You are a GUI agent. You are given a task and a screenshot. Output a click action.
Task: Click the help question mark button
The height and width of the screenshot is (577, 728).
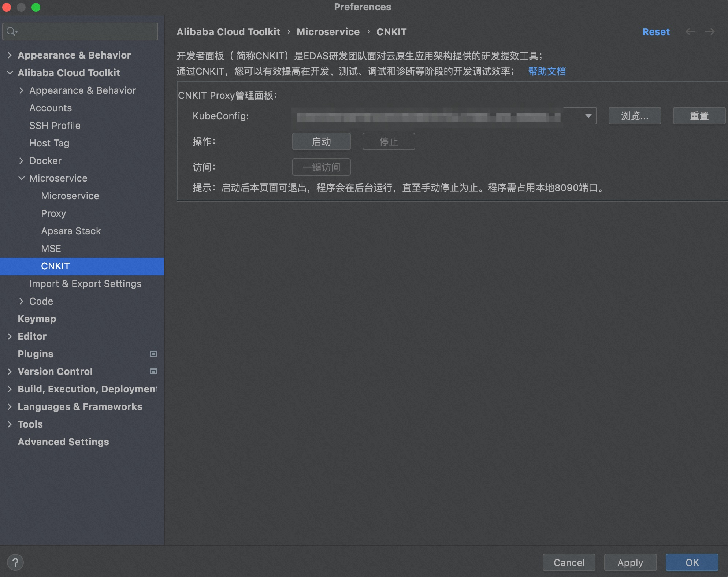click(x=15, y=562)
